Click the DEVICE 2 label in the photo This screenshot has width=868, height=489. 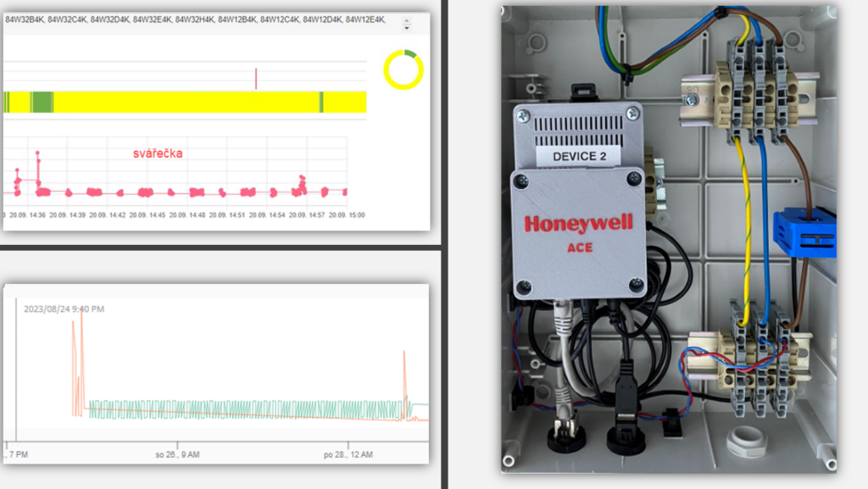pyautogui.click(x=580, y=156)
